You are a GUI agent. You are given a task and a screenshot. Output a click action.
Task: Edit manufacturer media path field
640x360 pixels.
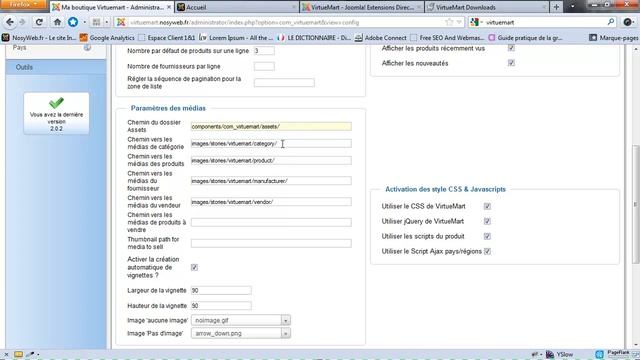[271, 181]
